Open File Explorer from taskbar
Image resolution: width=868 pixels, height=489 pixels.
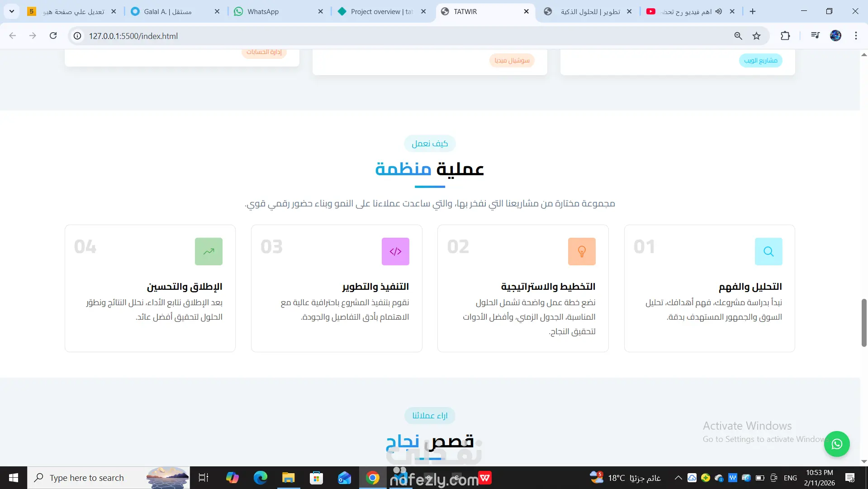pos(288,478)
